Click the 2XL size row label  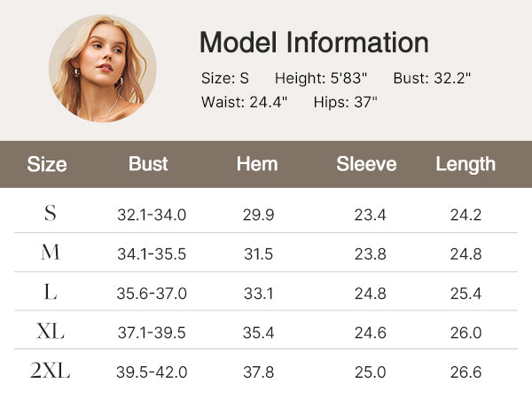coord(51,372)
